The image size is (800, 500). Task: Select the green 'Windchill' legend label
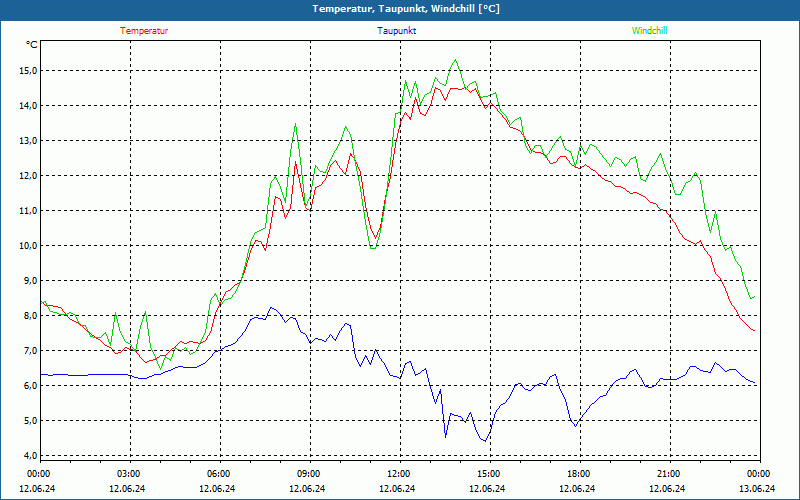pos(649,31)
